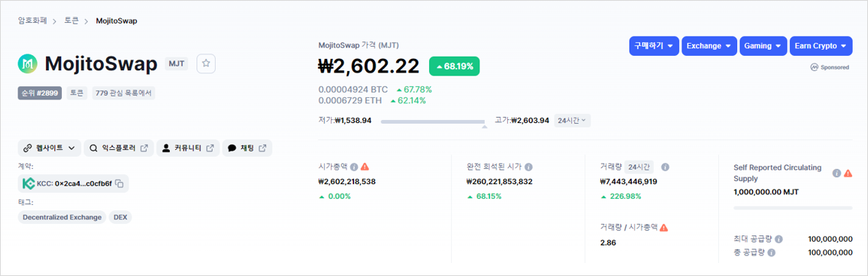Click the 고가:₩2,603.94 high price
The height and width of the screenshot is (276, 868).
click(522, 120)
